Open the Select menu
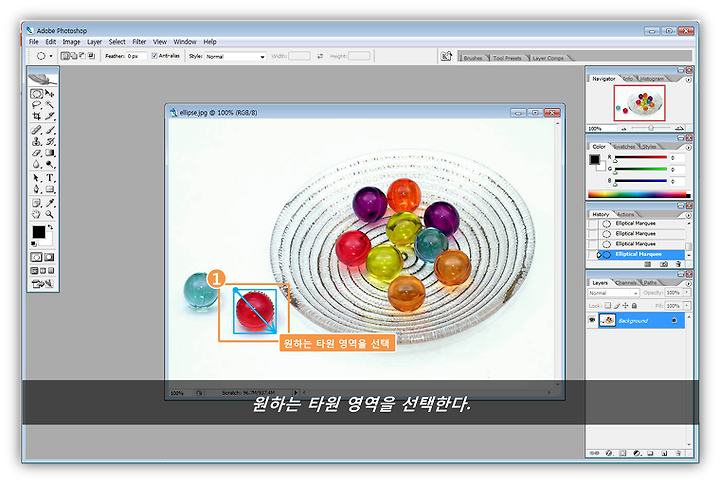Viewport: 720px width, 484px height. tap(117, 42)
